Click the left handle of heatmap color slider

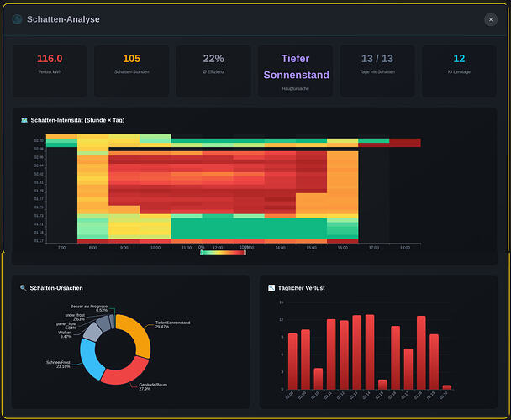pos(202,253)
